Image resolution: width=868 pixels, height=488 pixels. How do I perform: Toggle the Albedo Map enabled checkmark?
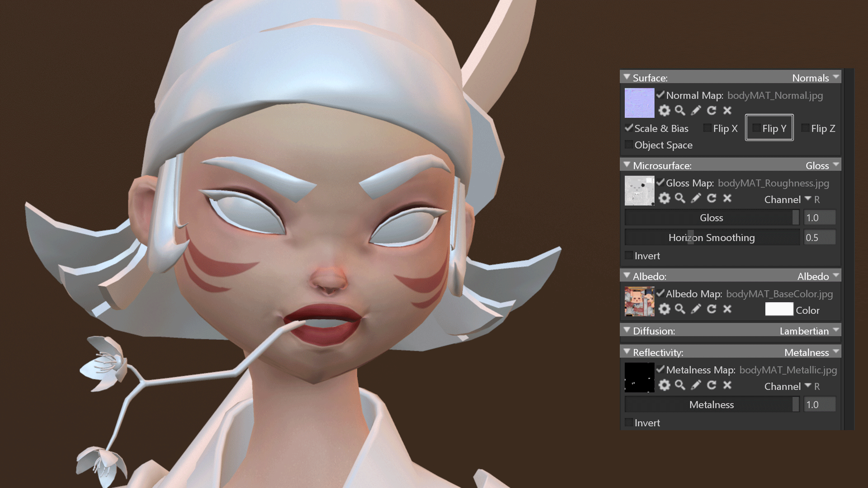660,293
